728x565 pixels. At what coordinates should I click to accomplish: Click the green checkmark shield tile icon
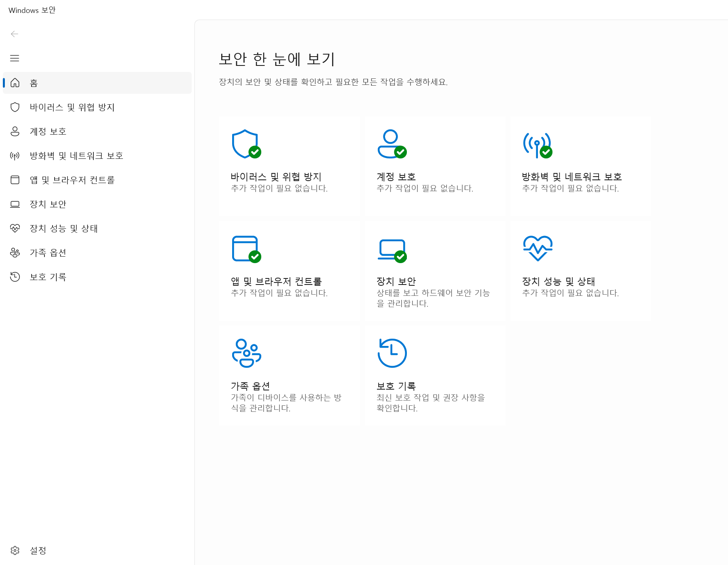(x=245, y=143)
